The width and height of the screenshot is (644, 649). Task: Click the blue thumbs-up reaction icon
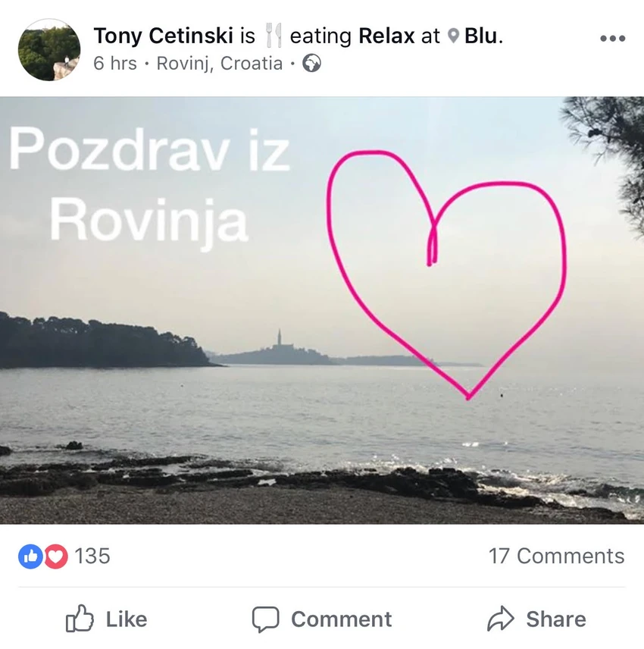tap(30, 556)
